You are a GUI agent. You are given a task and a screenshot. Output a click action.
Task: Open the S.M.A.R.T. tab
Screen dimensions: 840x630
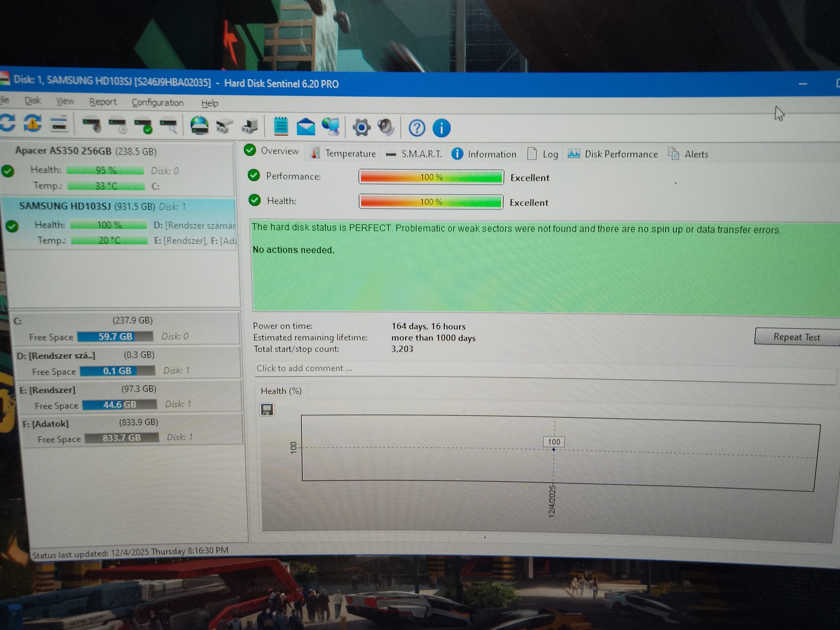tap(414, 154)
